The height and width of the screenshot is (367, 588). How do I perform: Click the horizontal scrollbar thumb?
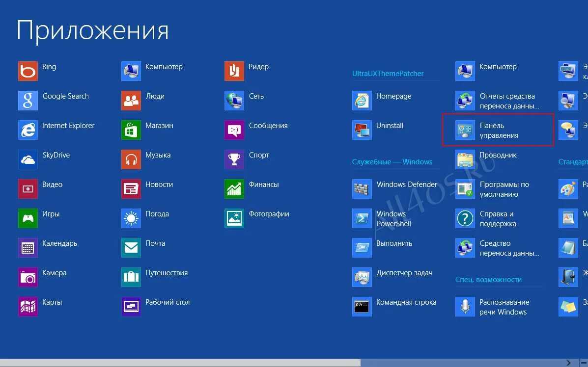(180, 363)
